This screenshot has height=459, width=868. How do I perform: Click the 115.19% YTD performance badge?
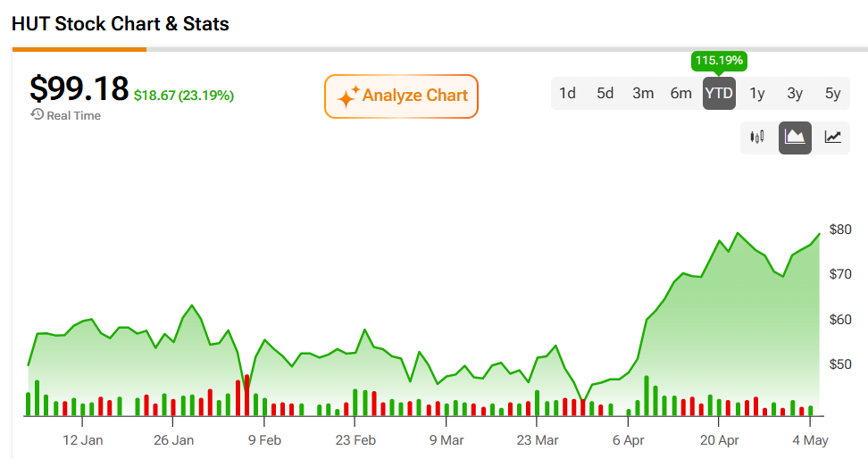pos(719,61)
